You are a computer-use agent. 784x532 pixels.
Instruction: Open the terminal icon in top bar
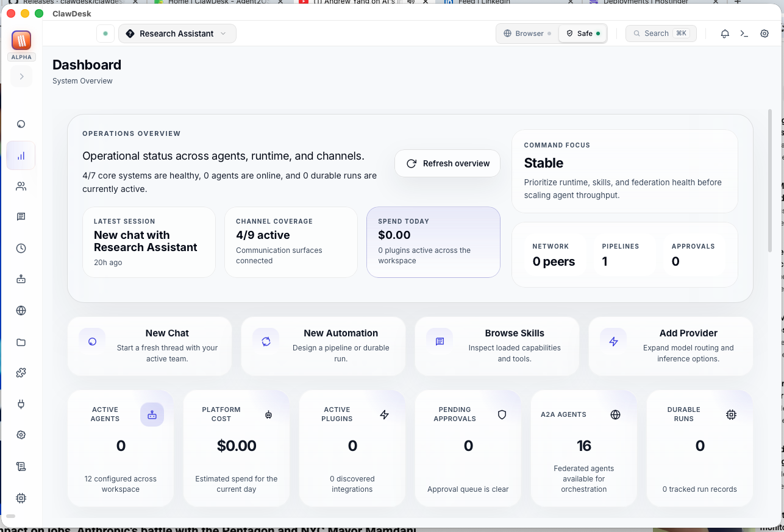pos(744,34)
